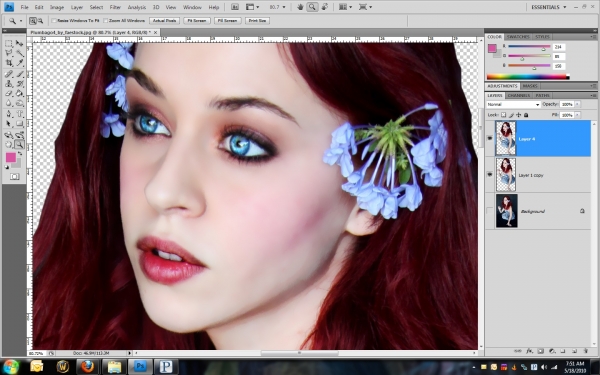Open the Essentials workspace dropdown
Screen dimensions: 600x375
pyautogui.click(x=548, y=7)
